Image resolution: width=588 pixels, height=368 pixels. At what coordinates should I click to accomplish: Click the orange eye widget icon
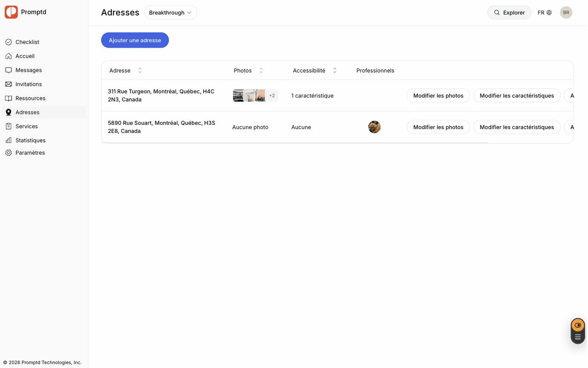[x=578, y=325]
